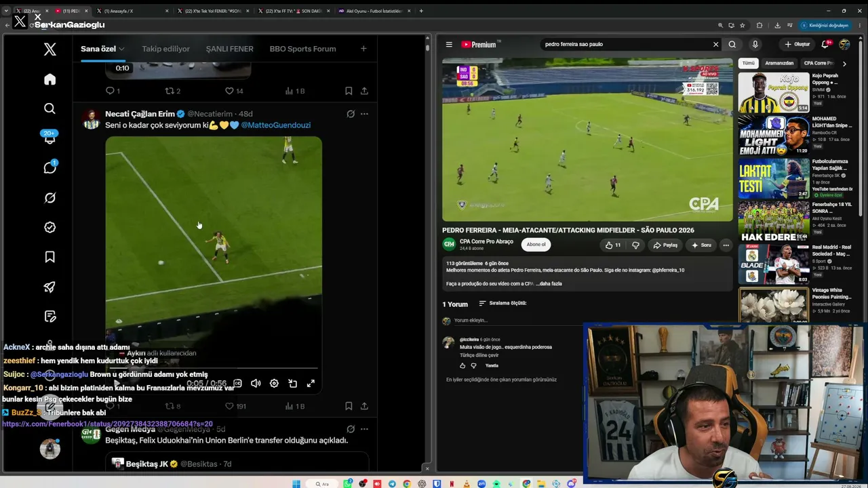This screenshot has width=868, height=488.
Task: Share Necati Çağlan Erim's post
Action: click(364, 406)
